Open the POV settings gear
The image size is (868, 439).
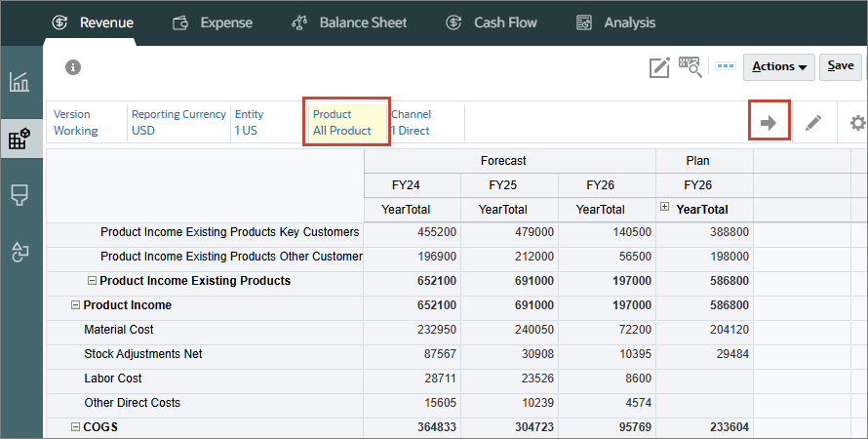tap(858, 122)
